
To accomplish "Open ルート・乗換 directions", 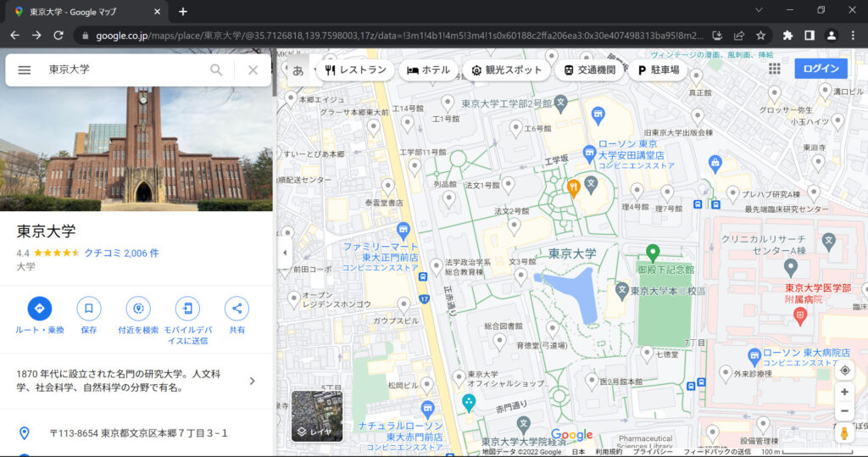I will click(x=39, y=309).
